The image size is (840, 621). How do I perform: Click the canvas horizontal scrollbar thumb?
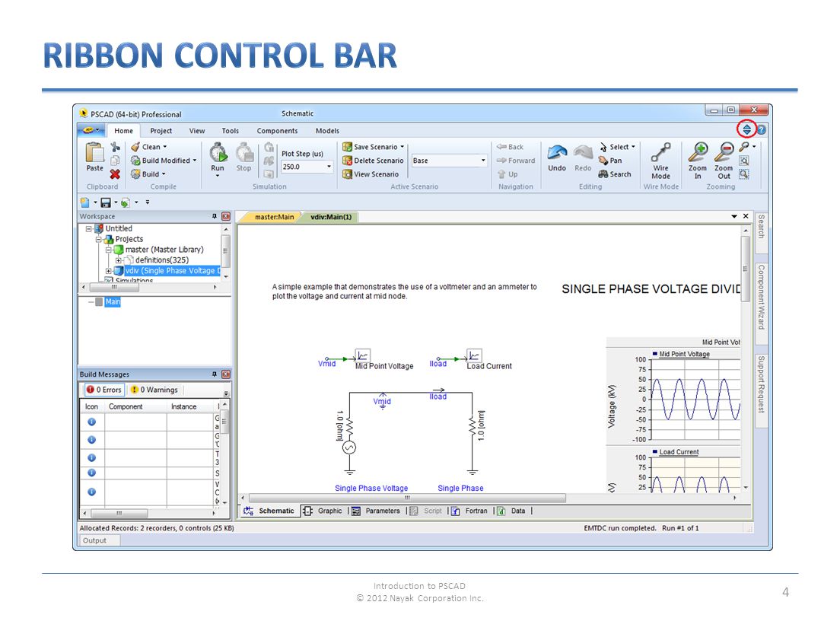point(407,498)
